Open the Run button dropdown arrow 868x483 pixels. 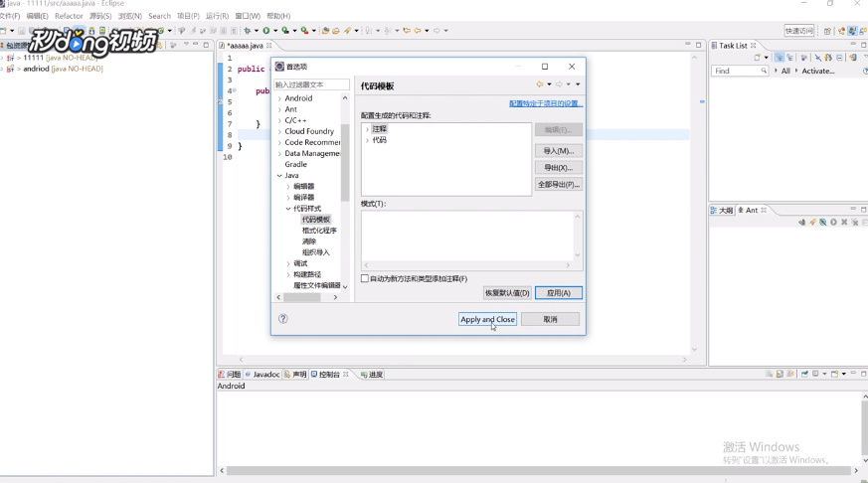coord(275,31)
